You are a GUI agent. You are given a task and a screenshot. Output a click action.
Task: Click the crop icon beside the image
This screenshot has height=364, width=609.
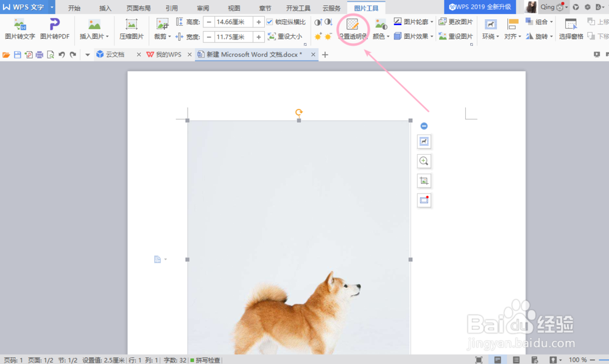click(424, 181)
